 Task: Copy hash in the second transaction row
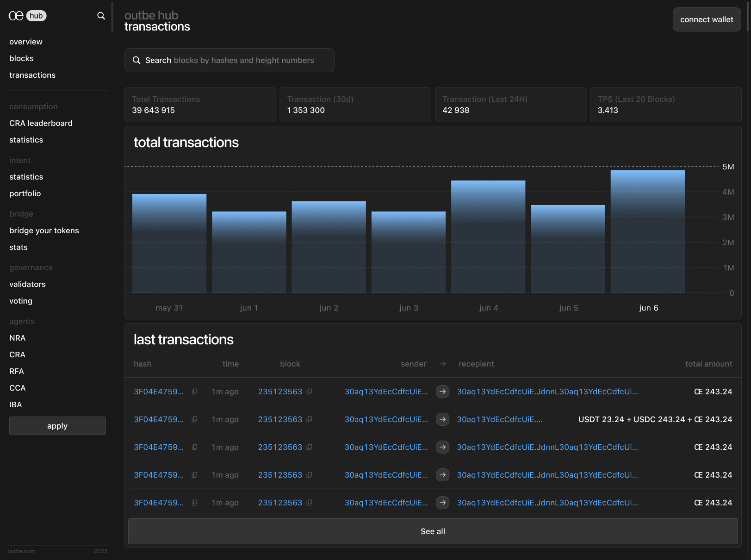pos(194,419)
